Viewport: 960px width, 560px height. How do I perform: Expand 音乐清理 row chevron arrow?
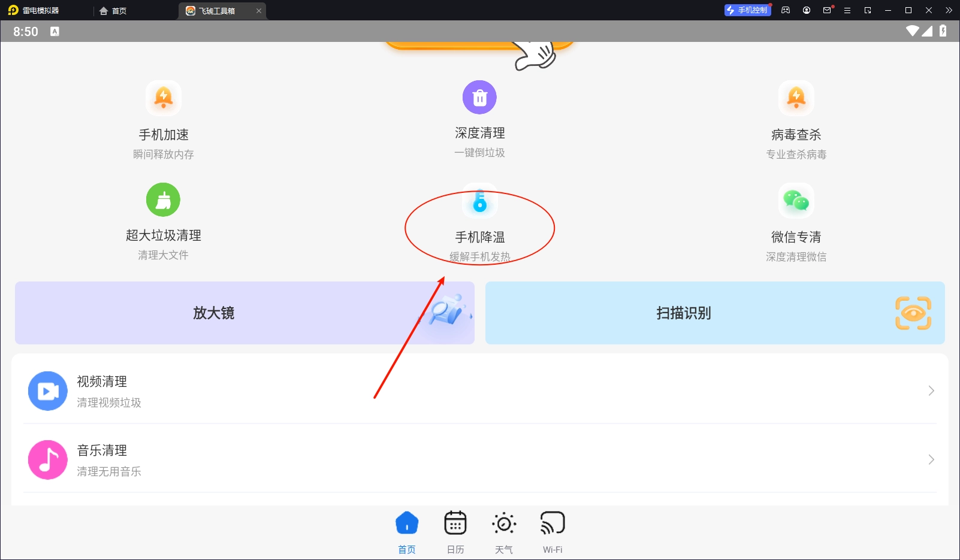931,460
